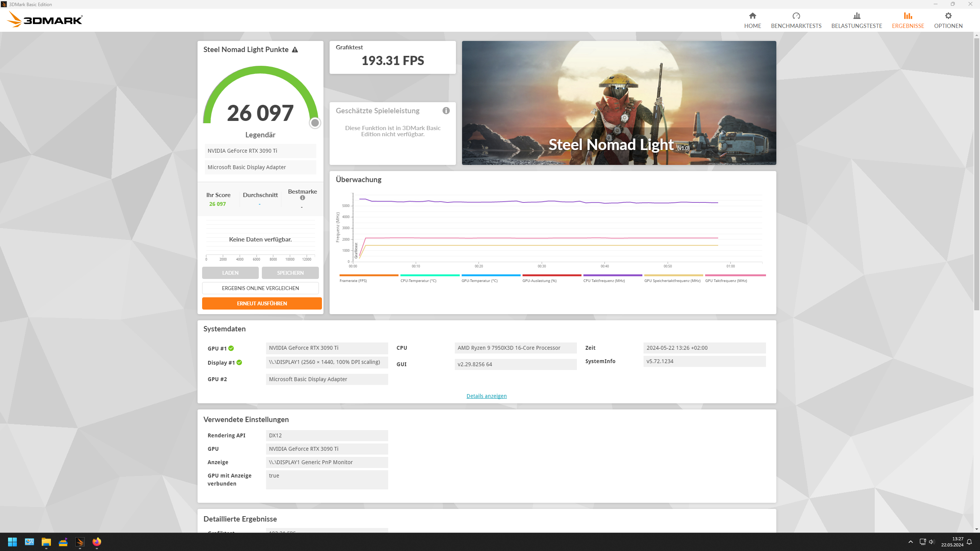Open Belastungsteste via the bar chart icon
The width and height of the screenshot is (980, 551).
[857, 16]
